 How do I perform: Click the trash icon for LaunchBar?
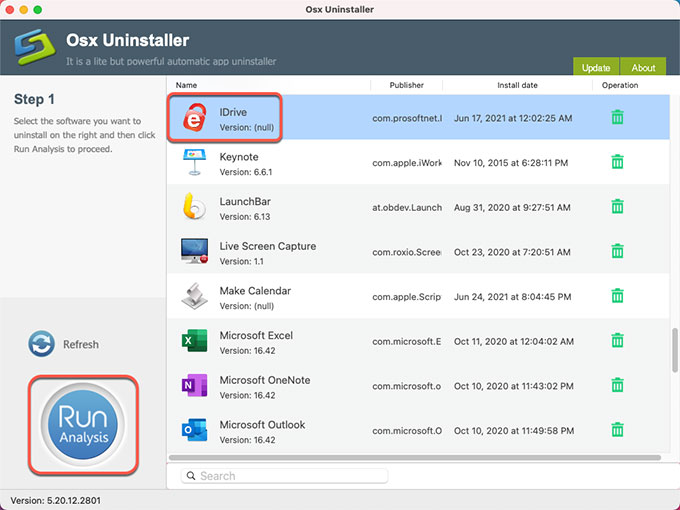(x=617, y=206)
